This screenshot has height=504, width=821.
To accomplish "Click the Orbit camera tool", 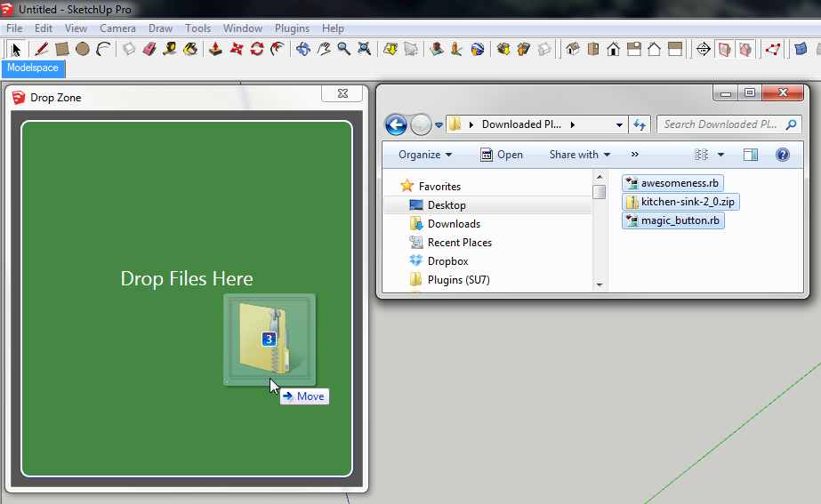I will (x=303, y=49).
